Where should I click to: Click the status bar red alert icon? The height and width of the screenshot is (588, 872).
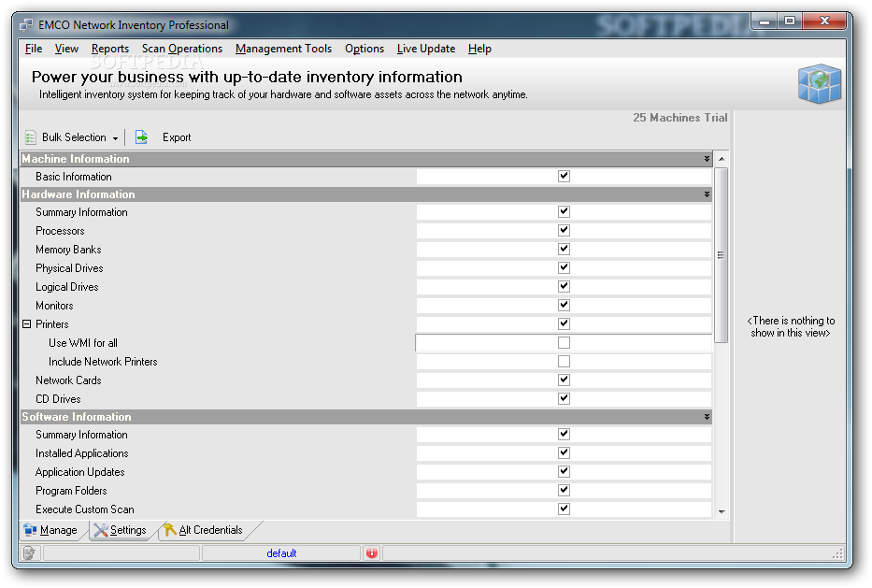[371, 553]
